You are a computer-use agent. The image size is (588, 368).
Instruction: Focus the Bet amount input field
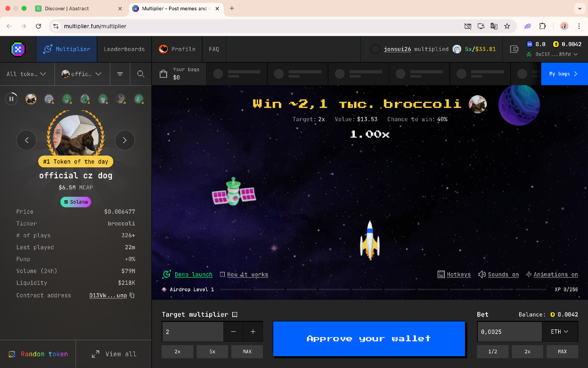click(510, 332)
